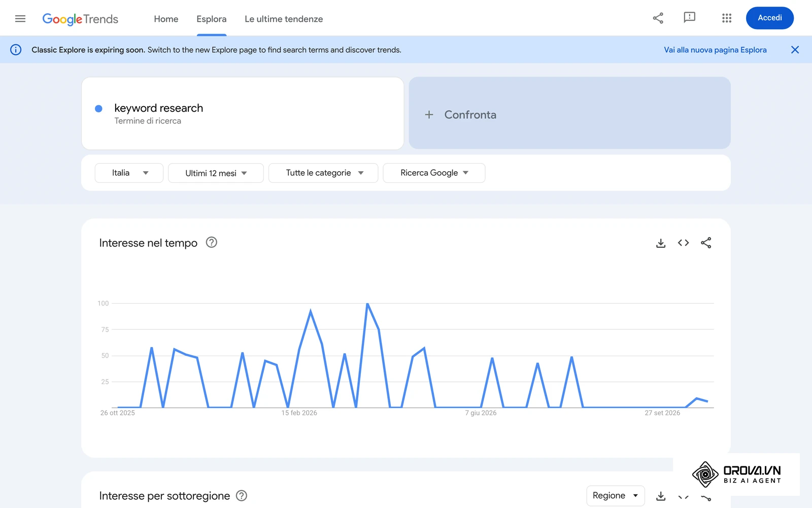Open embed code for Interesse nel tempo
Screen dimensions: 812x508
point(683,243)
